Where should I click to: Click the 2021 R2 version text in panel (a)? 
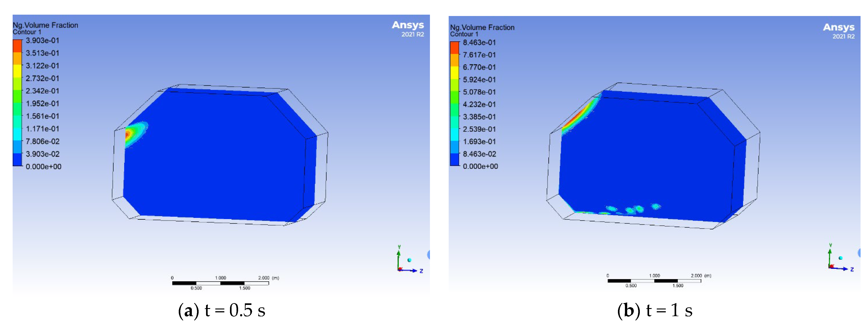coord(412,34)
